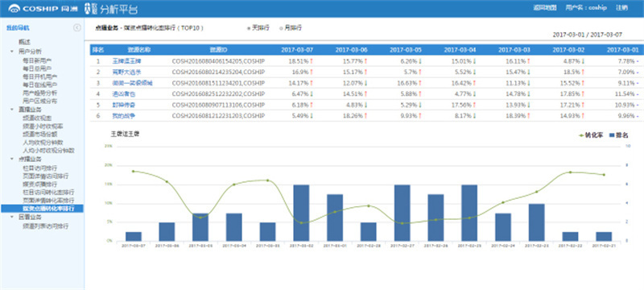Open the rank 2 resource name link
Screen dimensions: 644x290
point(126,72)
